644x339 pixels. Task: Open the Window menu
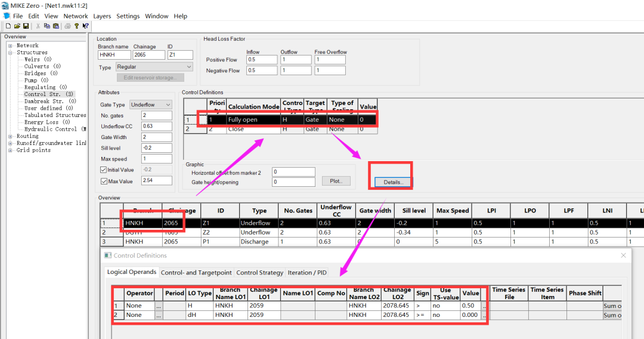tap(156, 16)
